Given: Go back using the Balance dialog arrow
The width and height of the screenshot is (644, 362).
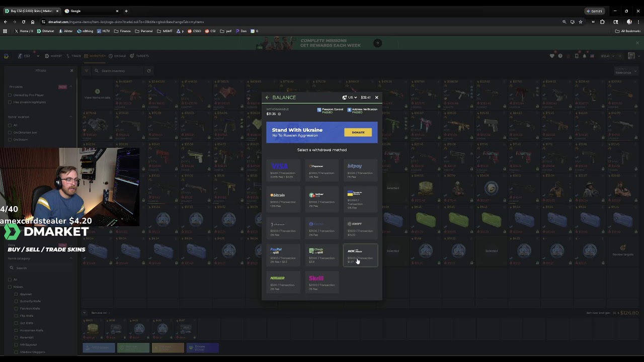Looking at the screenshot, I should coord(267,98).
